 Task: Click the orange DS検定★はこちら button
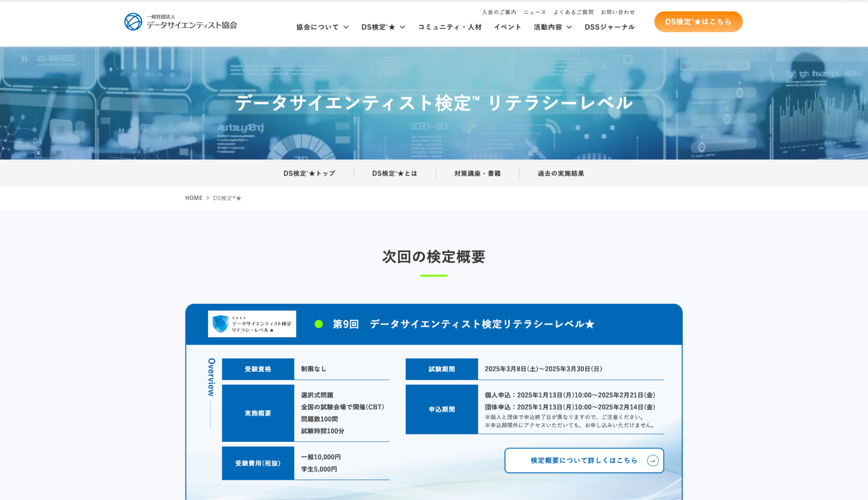pos(698,22)
